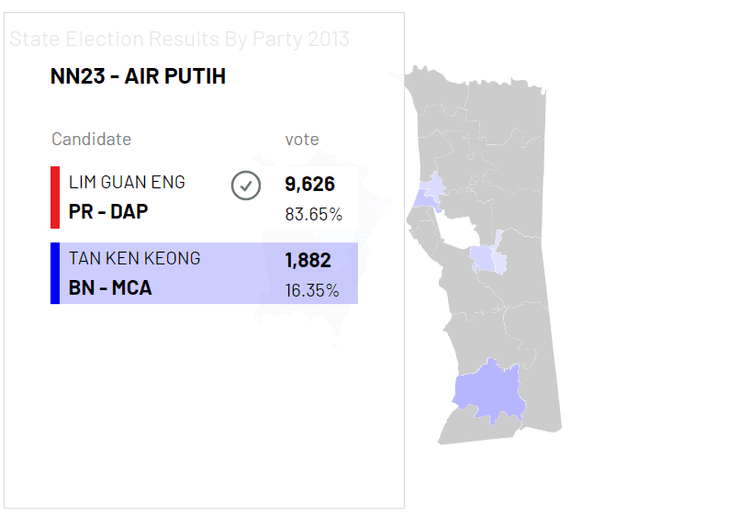Click the vote column header

coord(302,139)
